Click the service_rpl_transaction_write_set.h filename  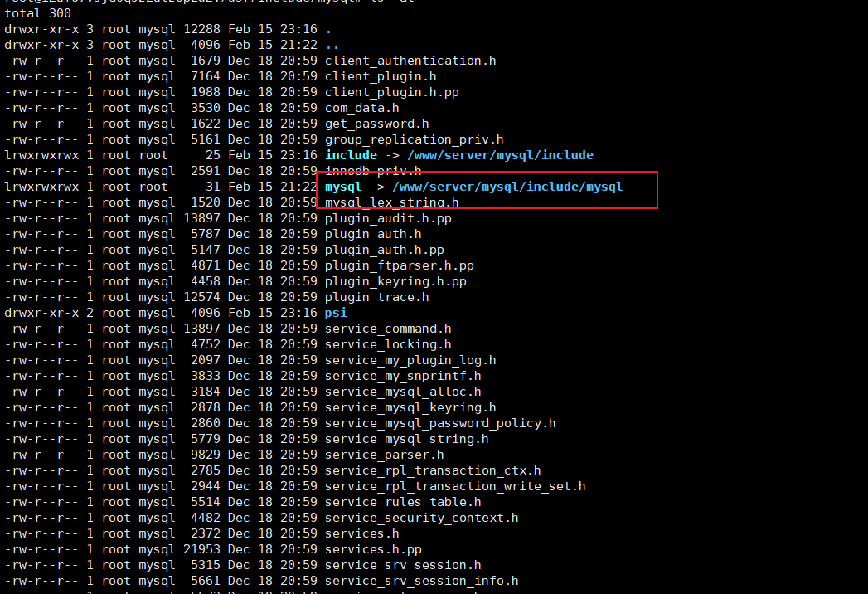click(455, 486)
